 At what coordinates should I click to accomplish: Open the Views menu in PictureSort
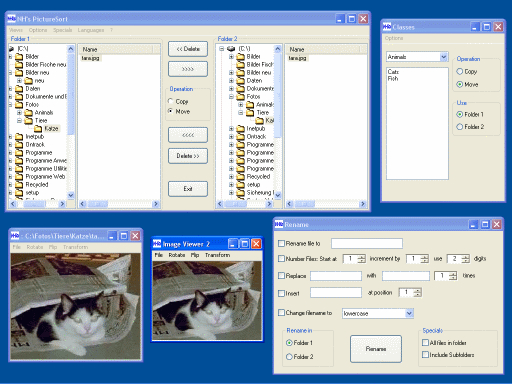[16, 30]
